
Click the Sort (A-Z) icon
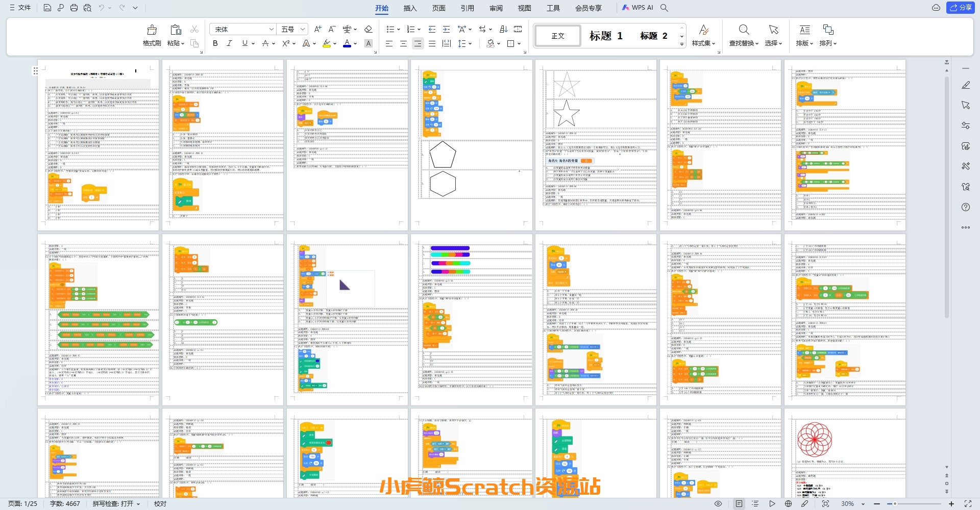[503, 29]
